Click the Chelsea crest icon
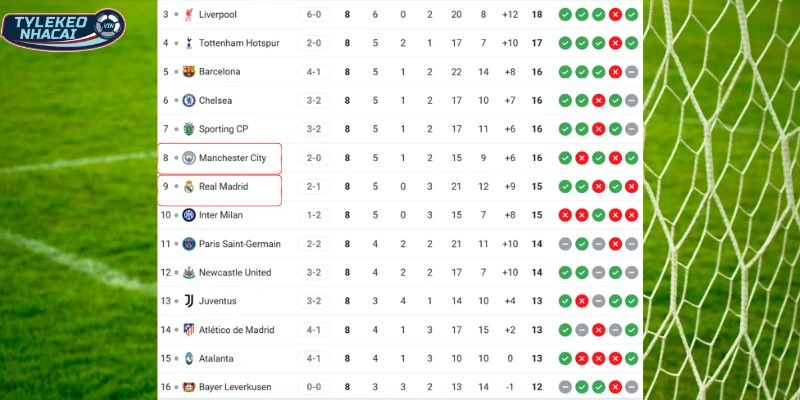 (189, 100)
